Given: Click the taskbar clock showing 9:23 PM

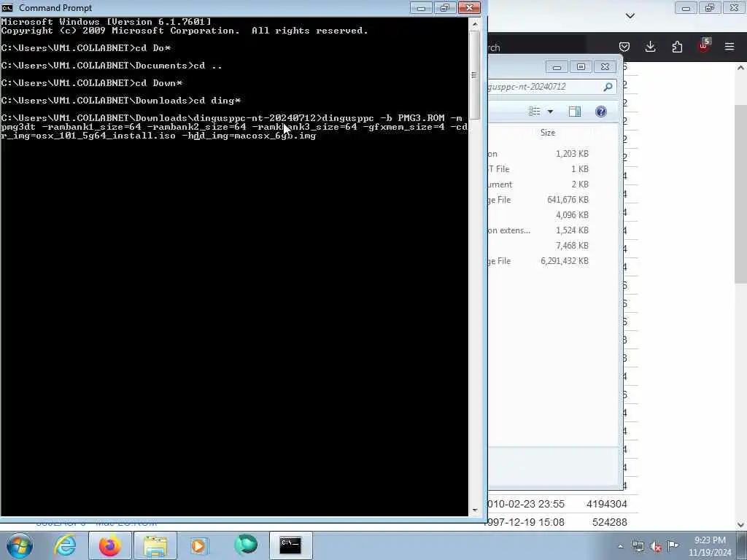Looking at the screenshot, I should (x=710, y=546).
